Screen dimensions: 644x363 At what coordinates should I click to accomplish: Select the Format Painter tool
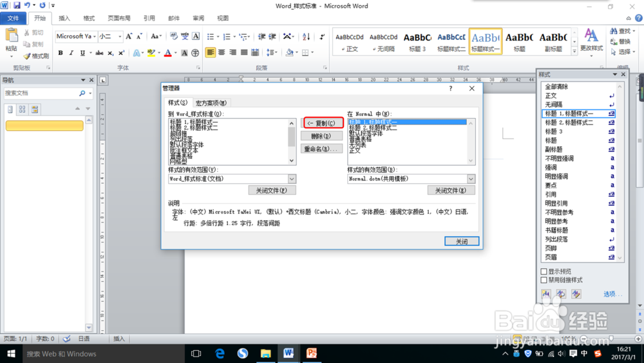pyautogui.click(x=36, y=56)
